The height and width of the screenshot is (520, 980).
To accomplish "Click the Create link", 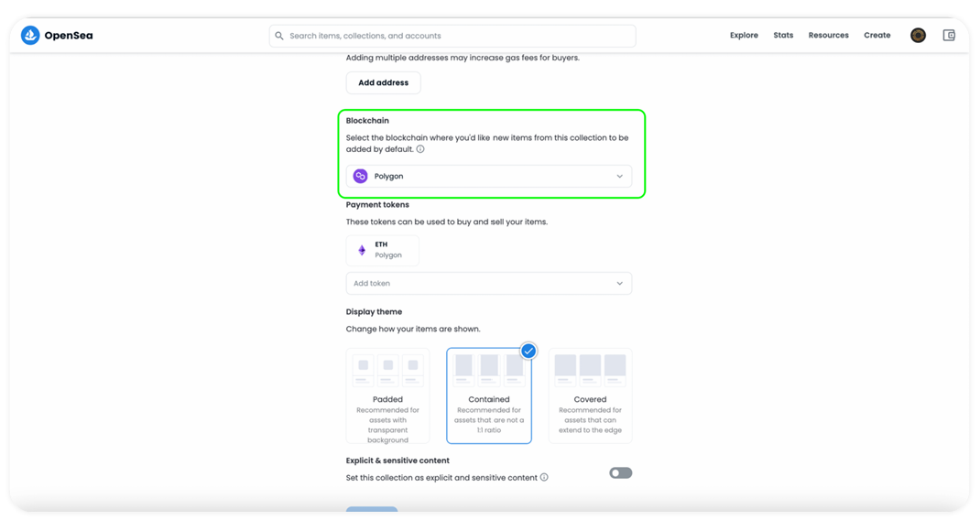I will [x=877, y=36].
